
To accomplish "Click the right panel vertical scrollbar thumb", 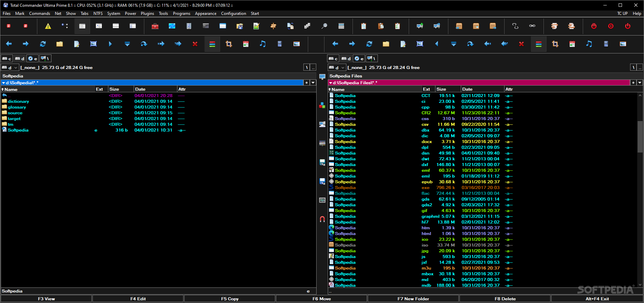I will 640,137.
